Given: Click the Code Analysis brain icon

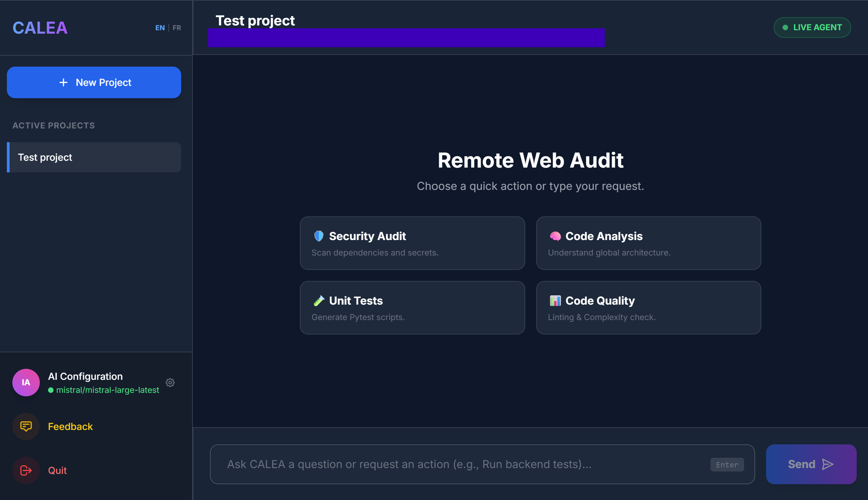Looking at the screenshot, I should [x=555, y=236].
